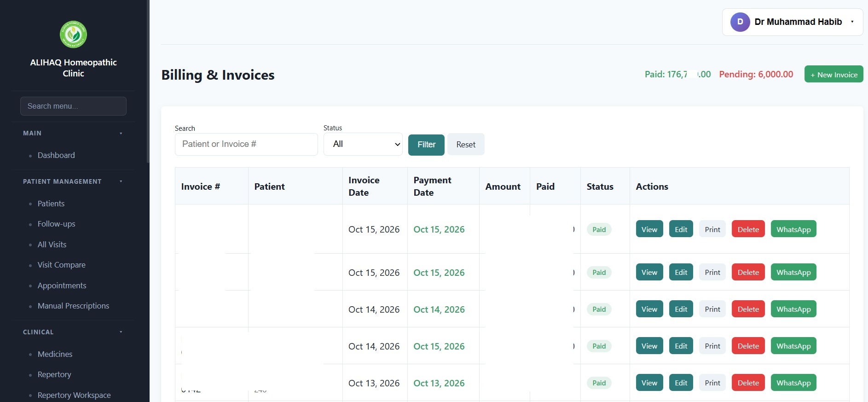Open All Visits menu item
This screenshot has width=868, height=402.
point(52,245)
